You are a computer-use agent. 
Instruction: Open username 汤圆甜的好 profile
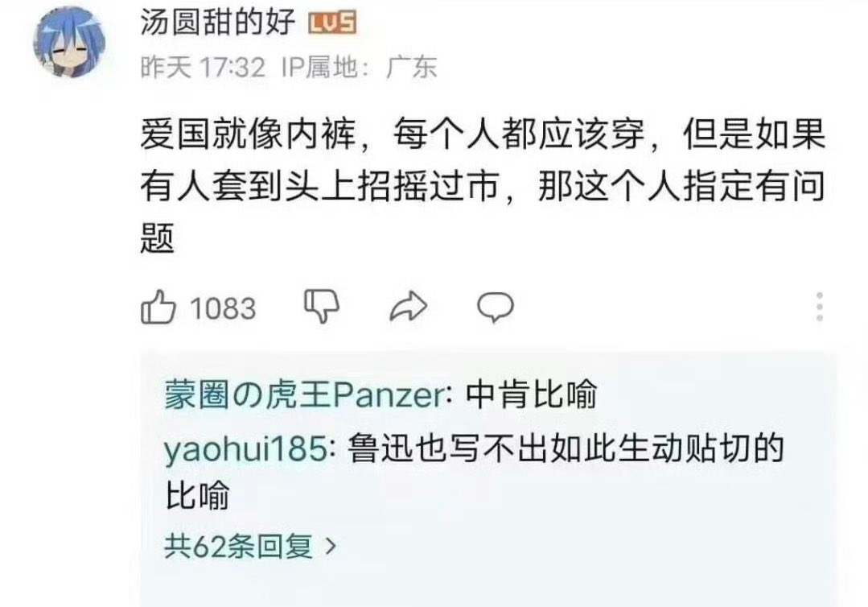click(x=217, y=23)
